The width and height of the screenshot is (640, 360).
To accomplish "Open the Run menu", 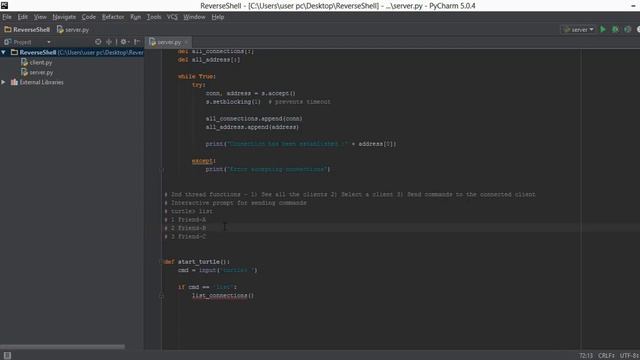I will tap(136, 17).
